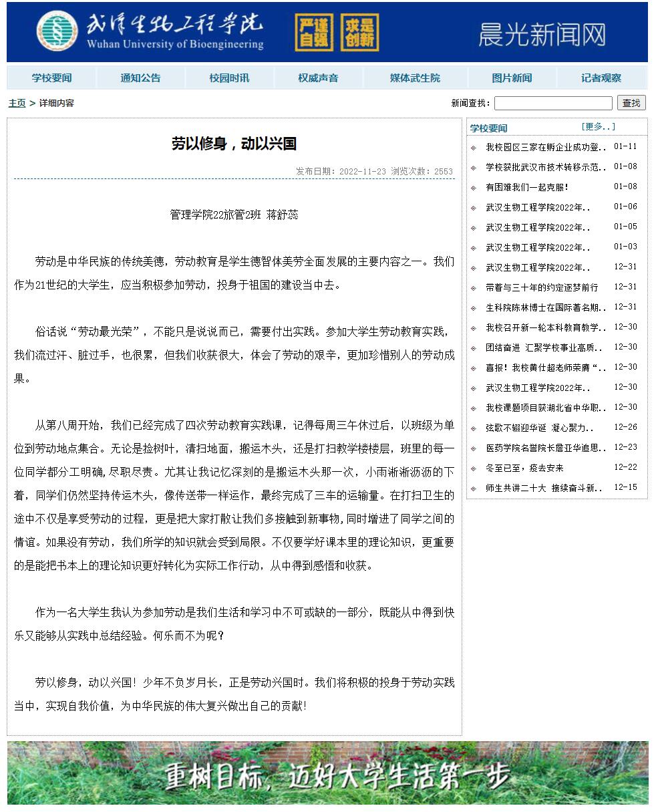Open the 记者观察 navigation tab
Viewport: 656px width, 812px height.
click(601, 78)
